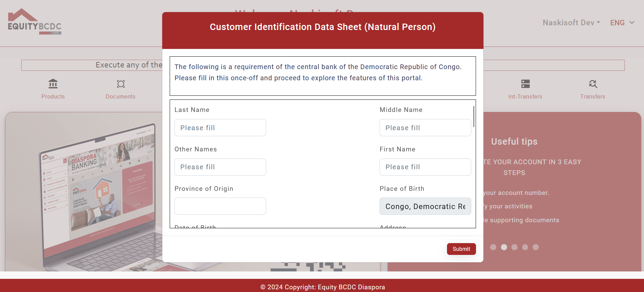This screenshot has height=292, width=644.
Task: Click the Equity BCDC logo
Action: click(34, 21)
